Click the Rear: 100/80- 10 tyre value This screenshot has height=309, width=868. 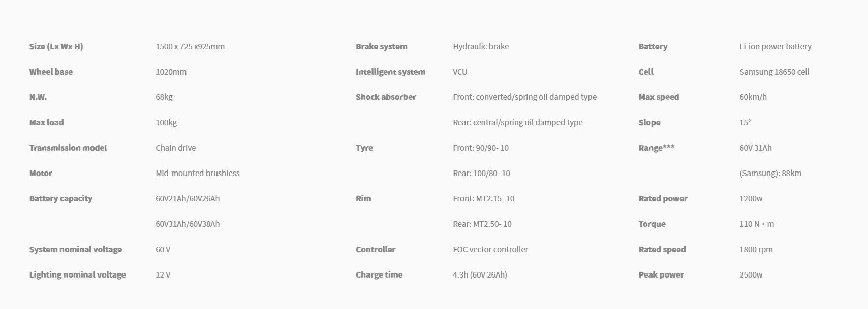(481, 173)
